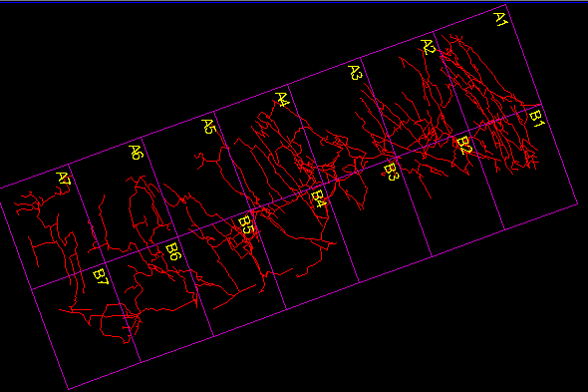Click the B5 grid label
This screenshot has height=392, width=588.
[x=246, y=225]
